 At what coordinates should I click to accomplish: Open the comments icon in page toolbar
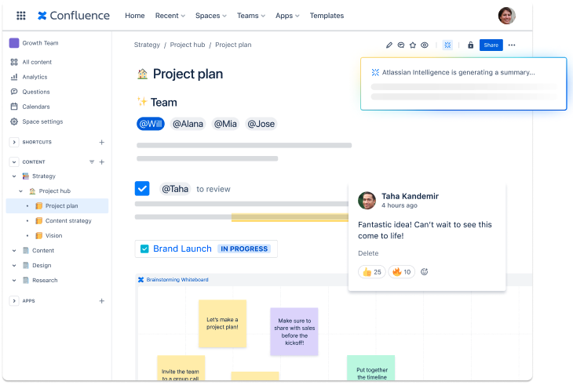[401, 45]
